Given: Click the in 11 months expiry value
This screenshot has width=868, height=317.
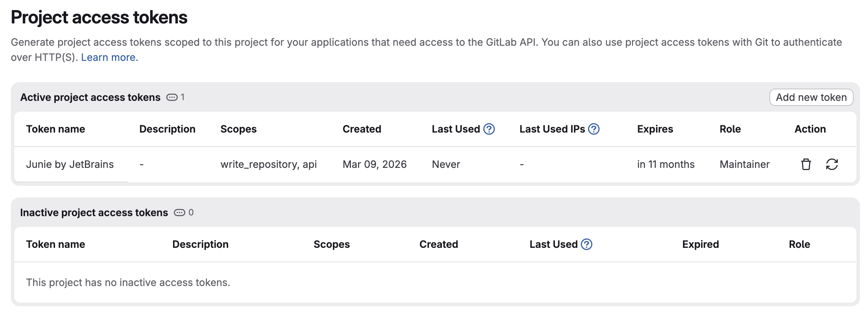Looking at the screenshot, I should 666,164.
